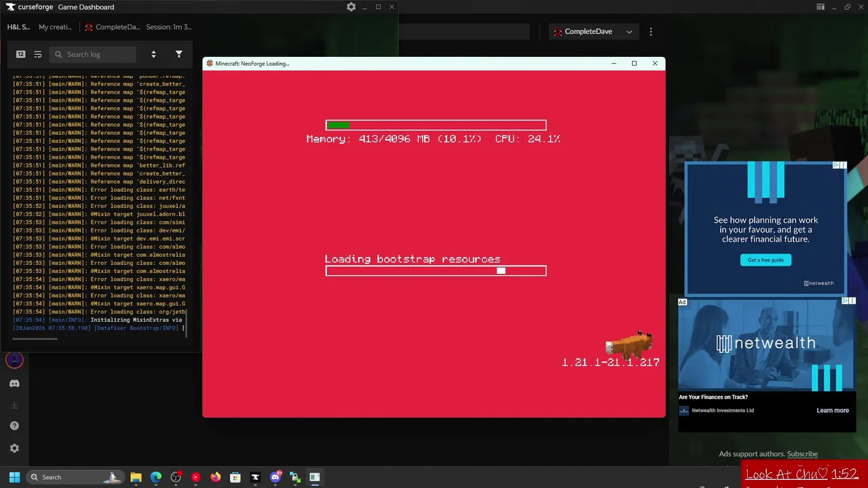This screenshot has width=868, height=488.
Task: Click log line '@Mixin target dev.emi.emi.scr'
Action: click(99, 239)
